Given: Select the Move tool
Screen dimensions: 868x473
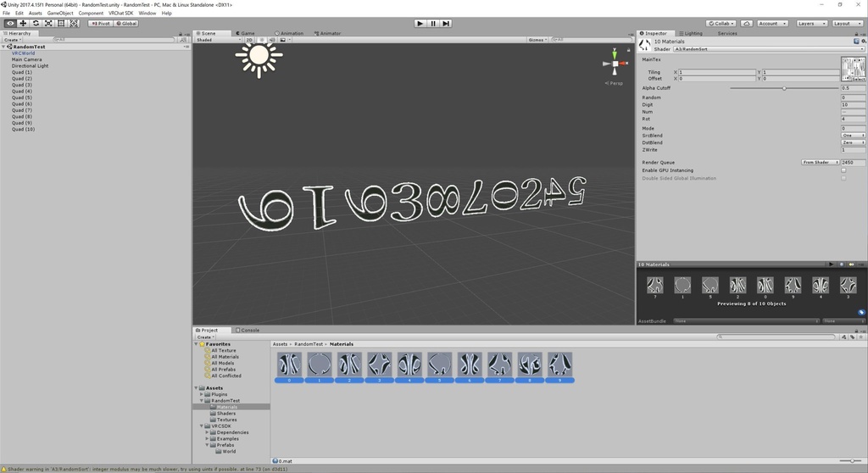Looking at the screenshot, I should click(x=23, y=23).
